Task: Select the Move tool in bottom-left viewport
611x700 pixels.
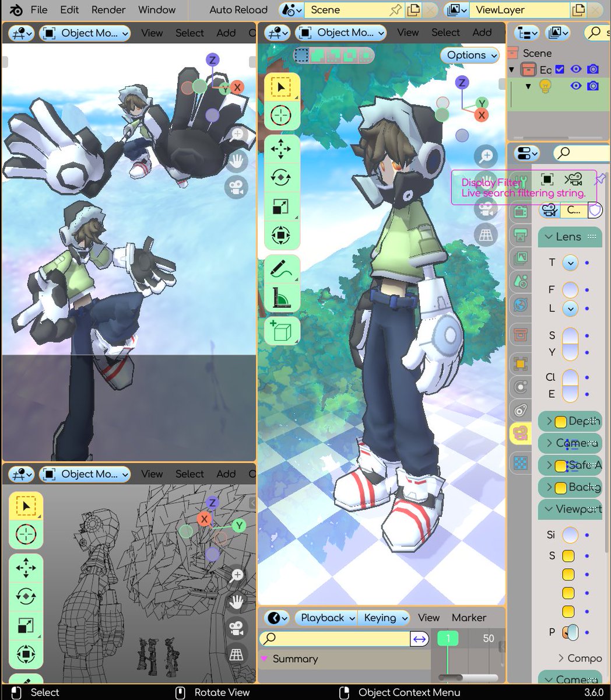Action: click(x=26, y=568)
